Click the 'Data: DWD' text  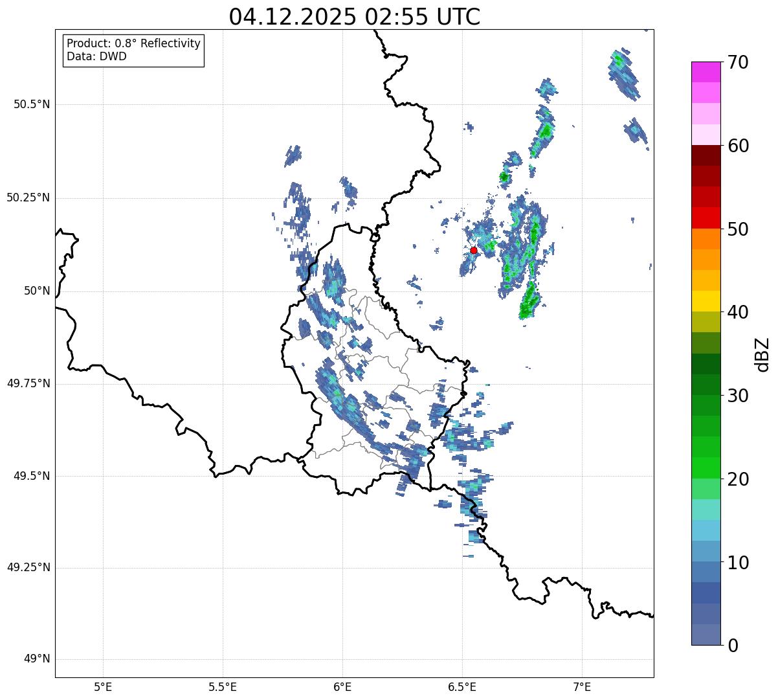pos(96,56)
